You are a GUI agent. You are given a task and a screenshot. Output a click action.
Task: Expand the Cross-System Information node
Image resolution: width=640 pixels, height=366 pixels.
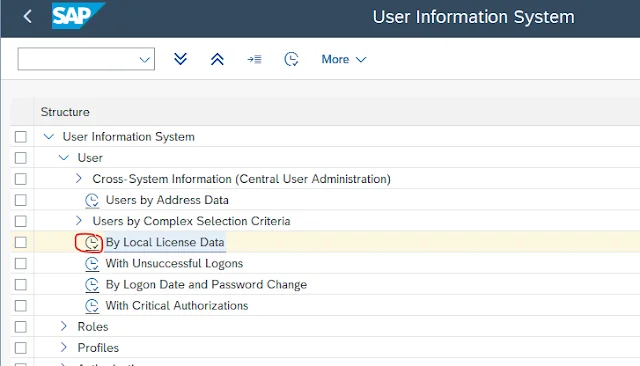pos(79,178)
